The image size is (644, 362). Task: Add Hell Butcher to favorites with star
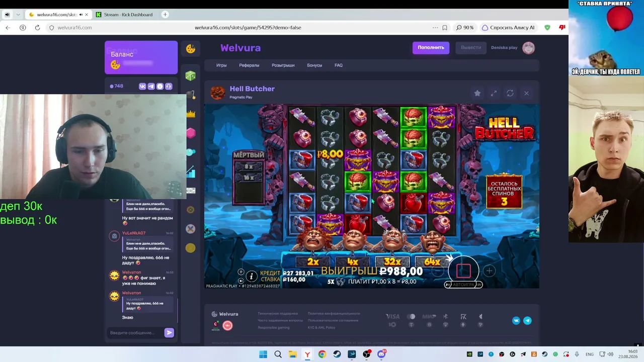point(477,93)
